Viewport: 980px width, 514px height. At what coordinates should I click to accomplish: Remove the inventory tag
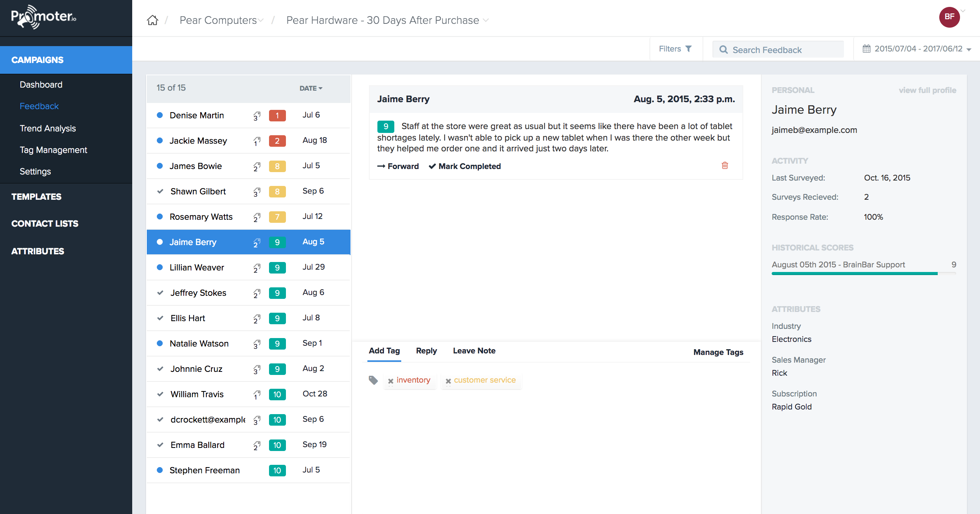390,381
